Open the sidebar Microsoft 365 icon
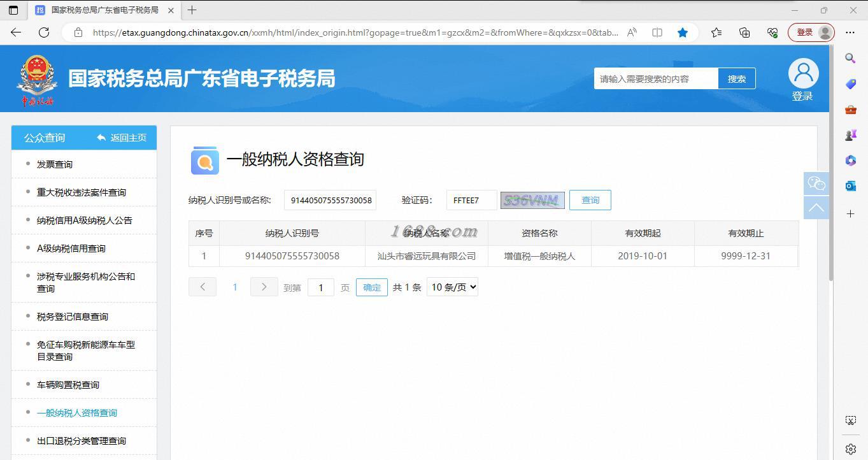The width and height of the screenshot is (868, 460). pos(850,161)
